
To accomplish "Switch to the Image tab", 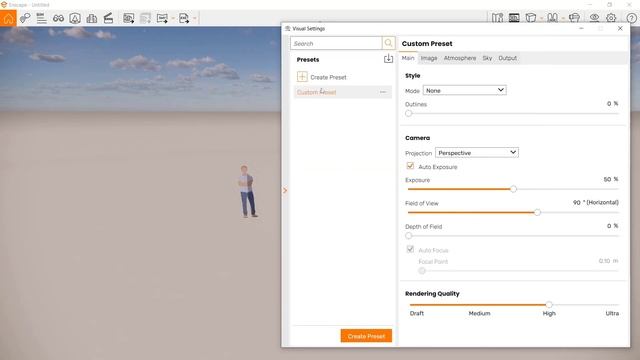I will (429, 58).
